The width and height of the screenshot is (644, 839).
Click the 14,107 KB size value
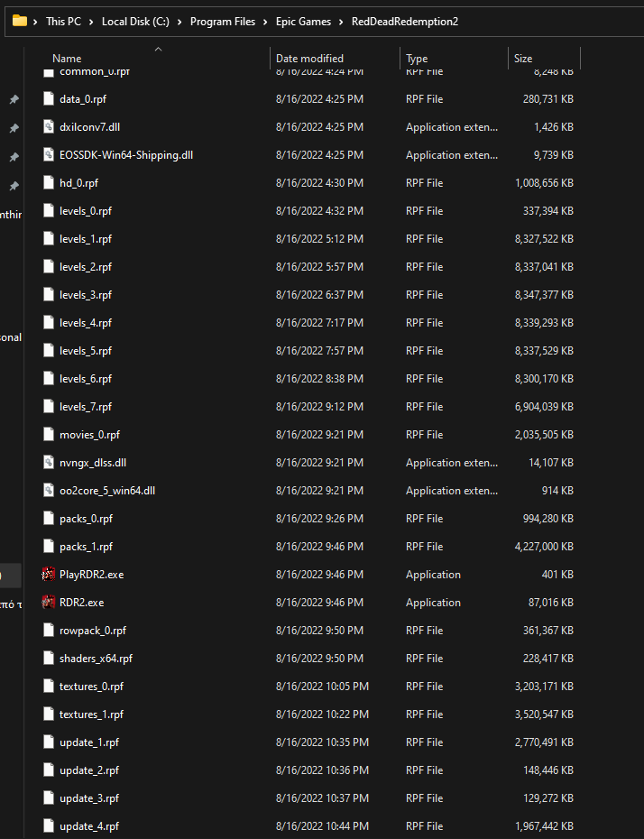click(551, 462)
